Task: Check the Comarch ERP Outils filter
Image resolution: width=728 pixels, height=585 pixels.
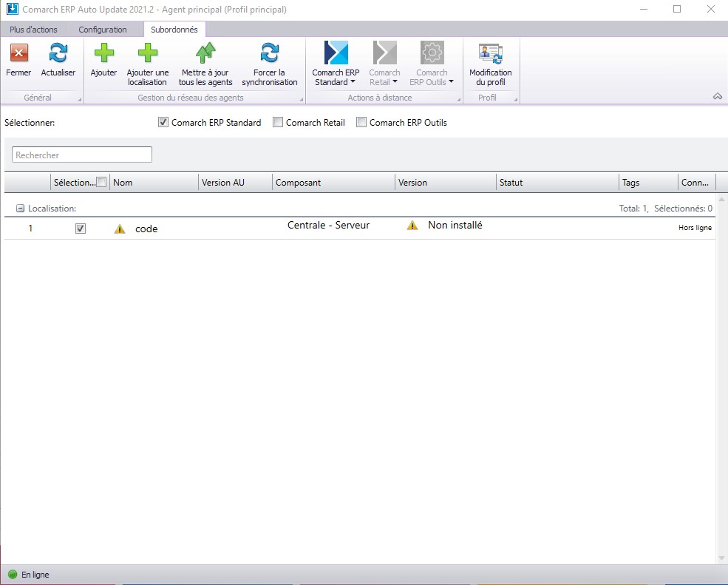Action: (361, 122)
